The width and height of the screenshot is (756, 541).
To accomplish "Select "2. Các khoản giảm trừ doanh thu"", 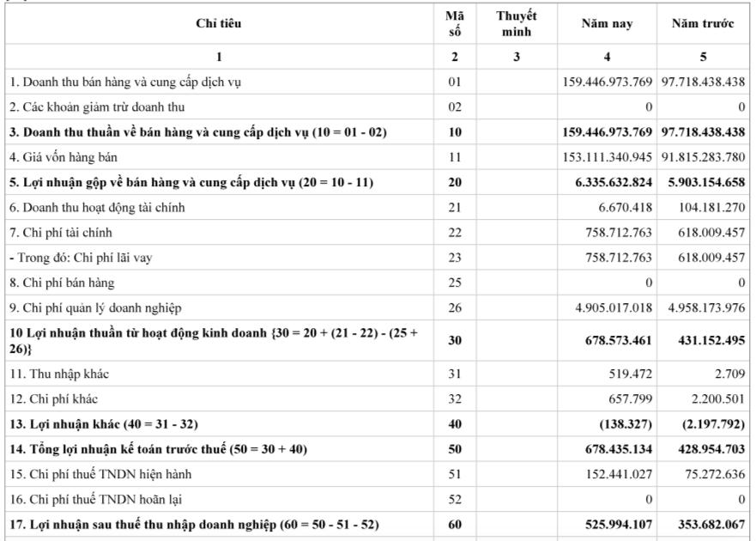I will coord(96,106).
